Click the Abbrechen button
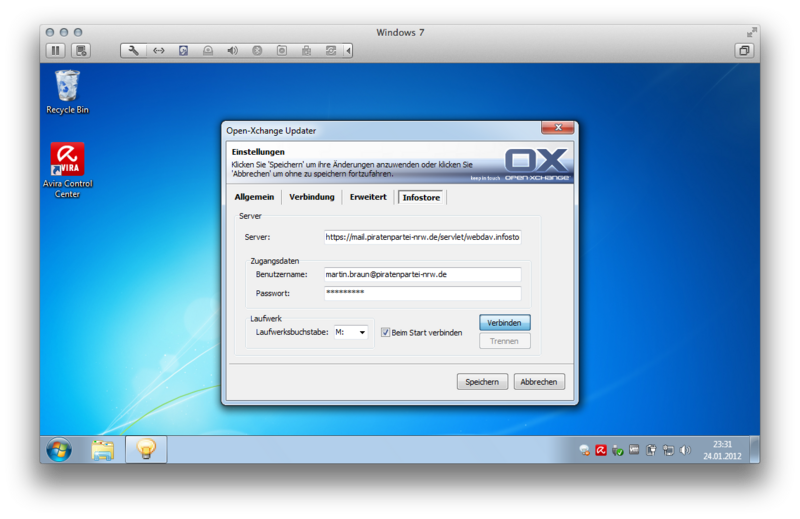800x519 pixels. (539, 382)
